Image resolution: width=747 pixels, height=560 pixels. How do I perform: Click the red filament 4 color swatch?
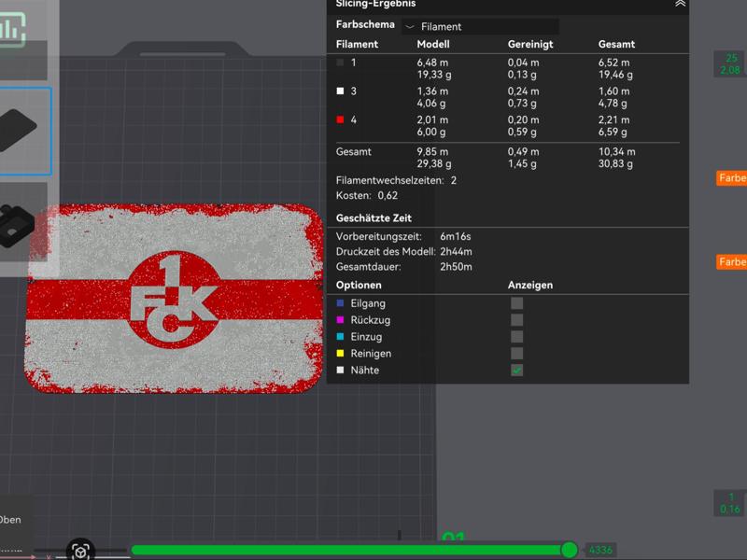(x=341, y=120)
